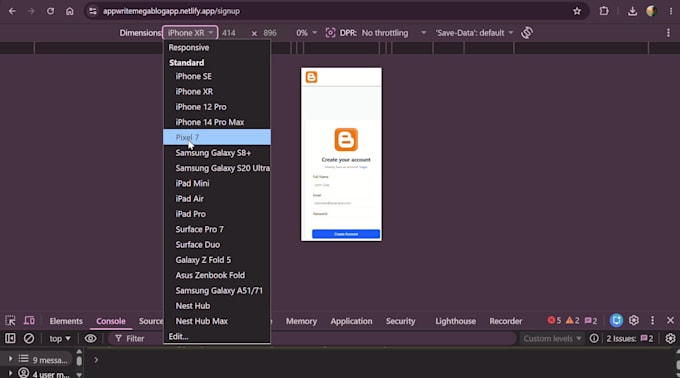
Task: Open the No throttling dropdown
Action: click(x=394, y=33)
